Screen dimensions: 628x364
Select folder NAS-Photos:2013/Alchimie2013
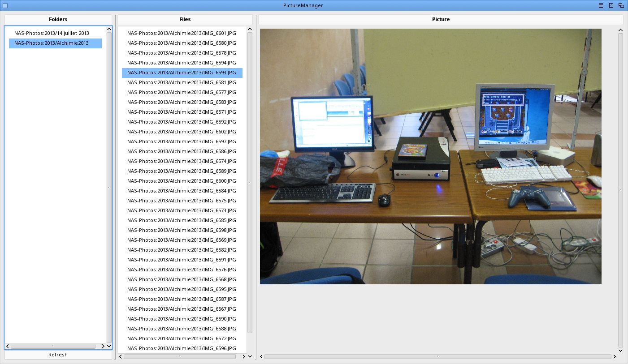pos(52,43)
